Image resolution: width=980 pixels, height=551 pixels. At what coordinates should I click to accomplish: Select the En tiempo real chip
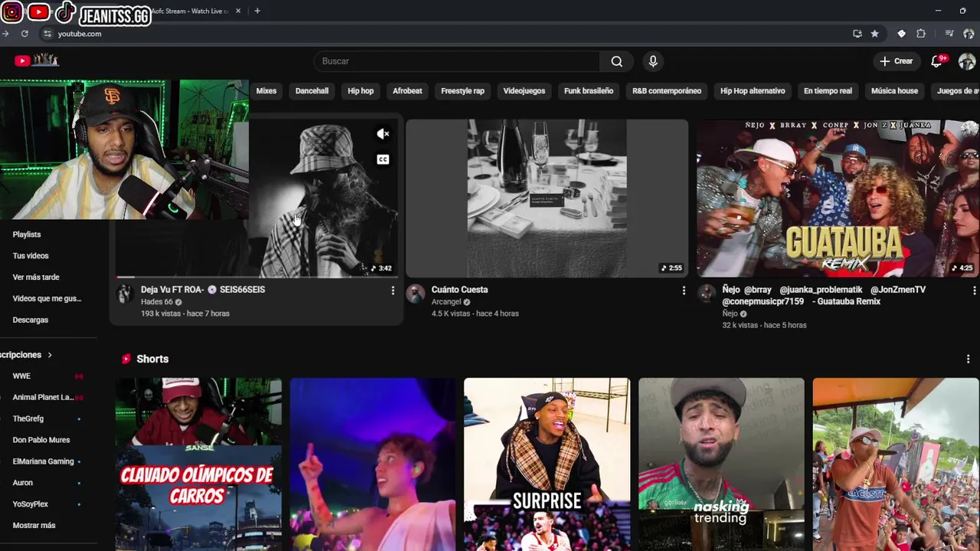[x=828, y=91]
